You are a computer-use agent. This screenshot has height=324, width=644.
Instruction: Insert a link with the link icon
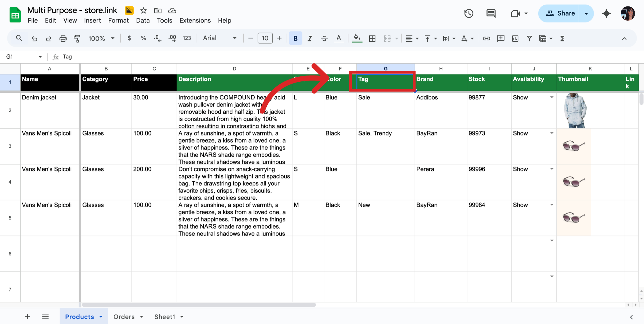[486, 38]
